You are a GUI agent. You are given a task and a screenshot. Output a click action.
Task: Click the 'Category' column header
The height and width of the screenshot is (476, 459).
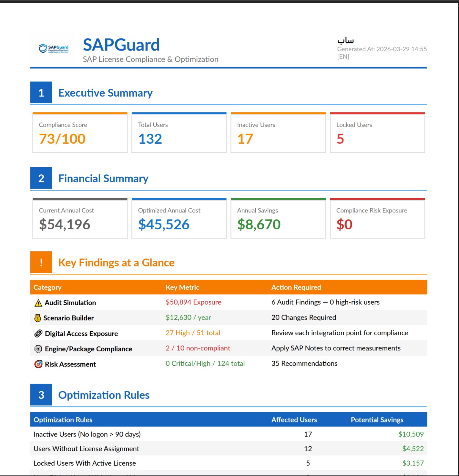coord(48,287)
